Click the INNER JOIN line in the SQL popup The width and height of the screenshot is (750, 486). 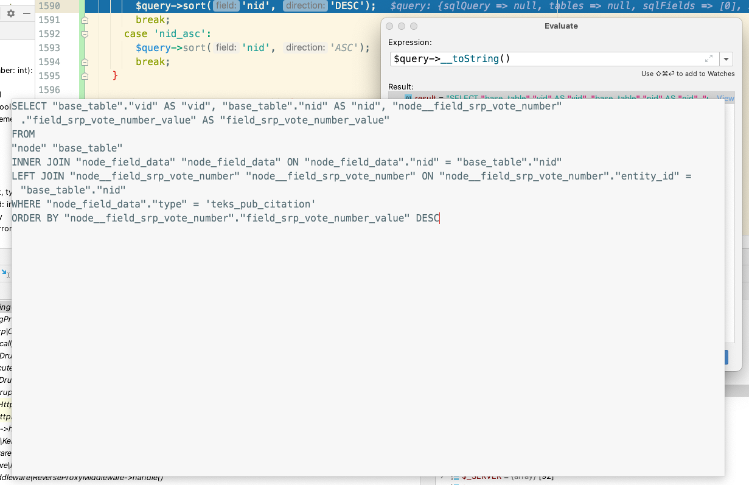tap(287, 162)
